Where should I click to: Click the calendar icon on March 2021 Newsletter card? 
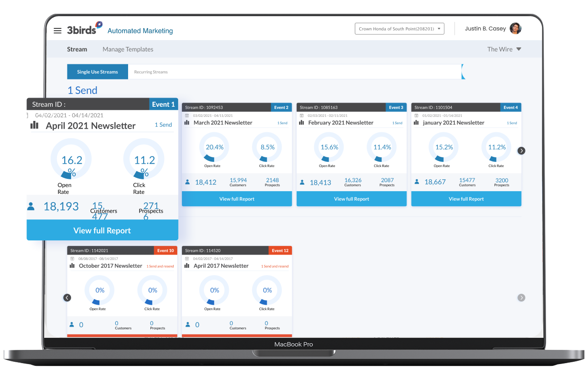click(x=186, y=115)
